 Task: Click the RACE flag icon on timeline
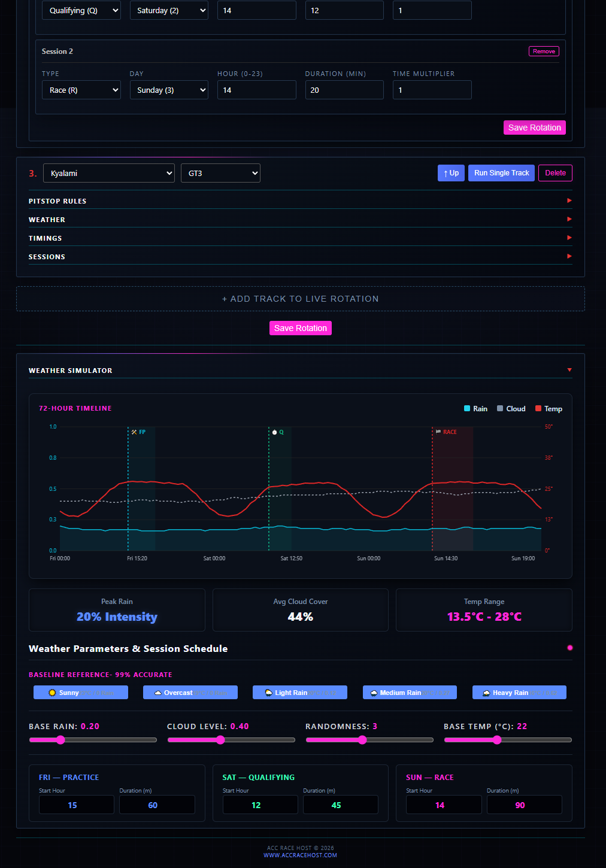click(438, 432)
